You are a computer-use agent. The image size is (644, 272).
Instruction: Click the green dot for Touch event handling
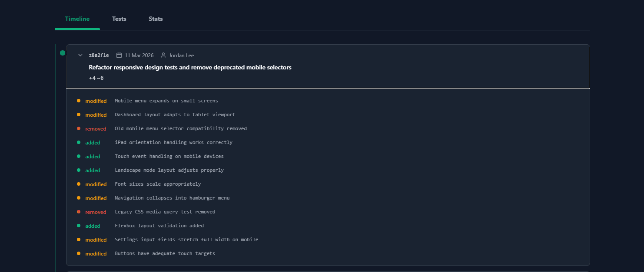[x=79, y=156]
